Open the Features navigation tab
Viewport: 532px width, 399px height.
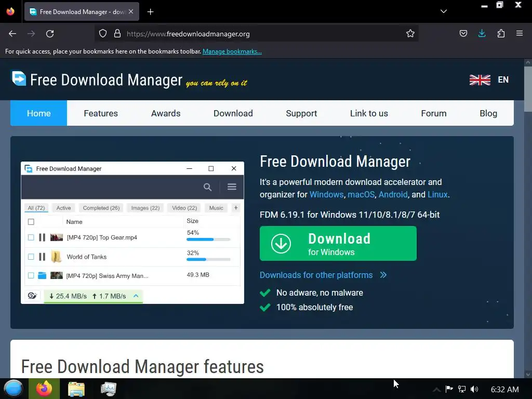click(x=101, y=113)
